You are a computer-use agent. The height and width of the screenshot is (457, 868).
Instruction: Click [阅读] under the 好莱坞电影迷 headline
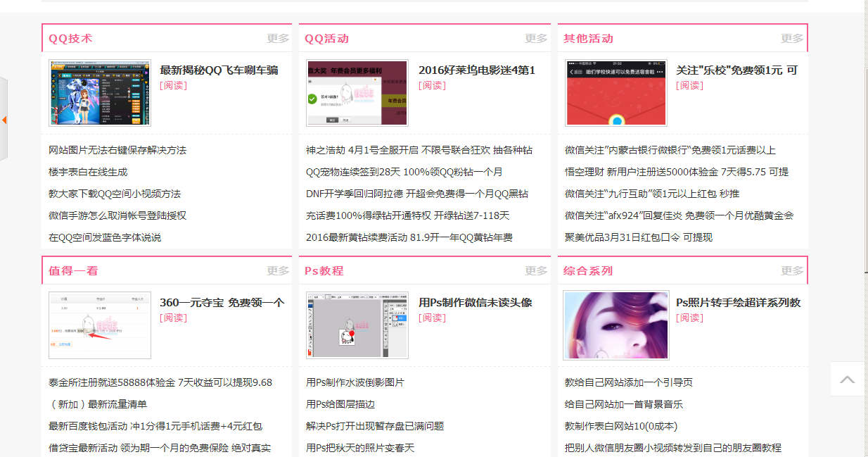click(x=433, y=85)
